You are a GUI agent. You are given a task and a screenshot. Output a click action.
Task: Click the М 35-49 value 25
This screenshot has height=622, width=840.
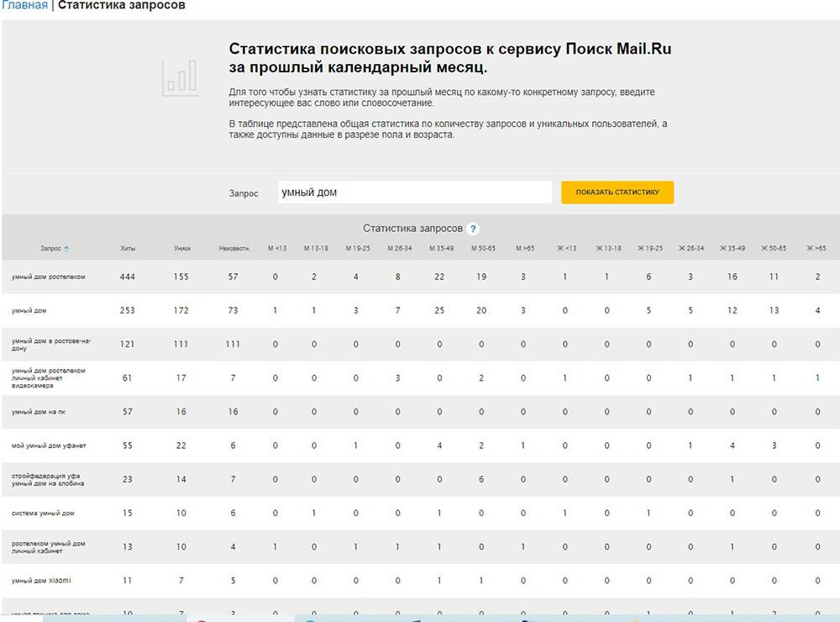pos(439,310)
